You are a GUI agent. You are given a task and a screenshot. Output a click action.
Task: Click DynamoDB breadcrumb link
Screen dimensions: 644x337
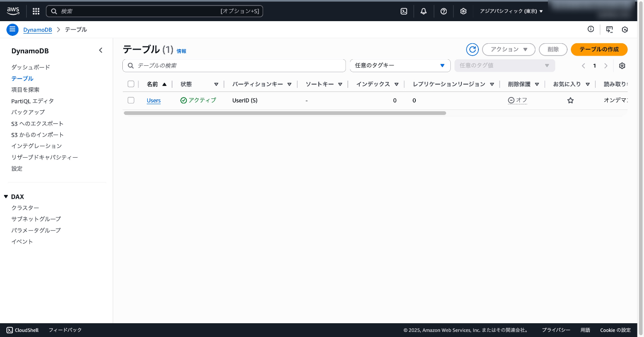[38, 29]
